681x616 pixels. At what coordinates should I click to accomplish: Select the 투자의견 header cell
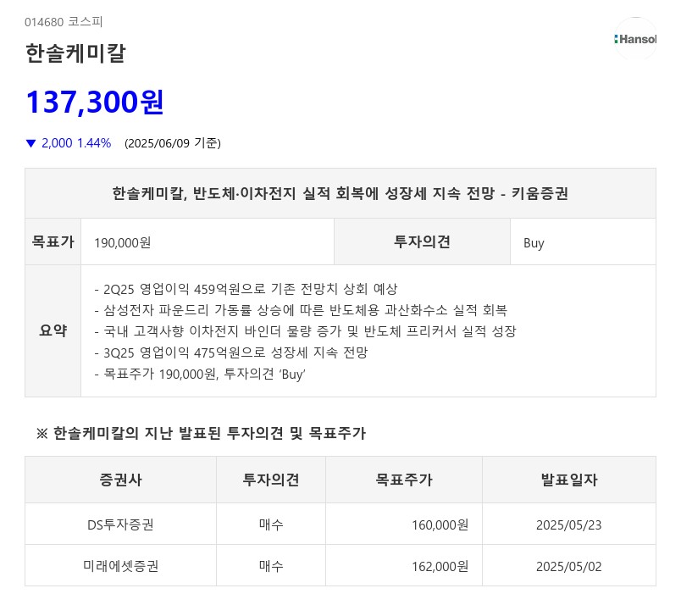pos(422,241)
